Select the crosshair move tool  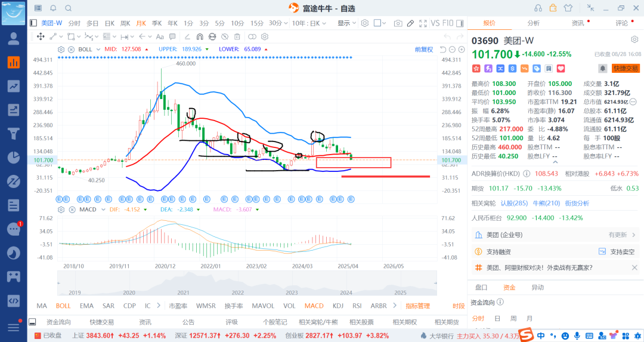point(41,36)
